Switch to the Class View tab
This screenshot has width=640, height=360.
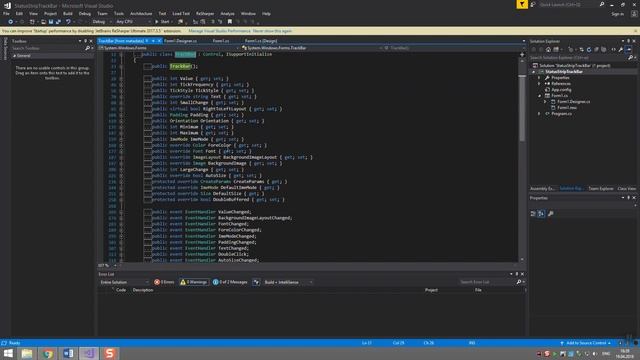tap(627, 189)
